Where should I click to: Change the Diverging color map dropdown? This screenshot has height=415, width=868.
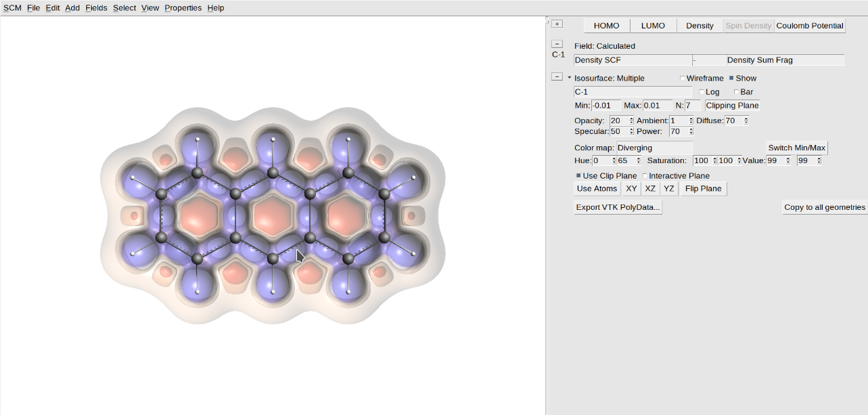654,148
